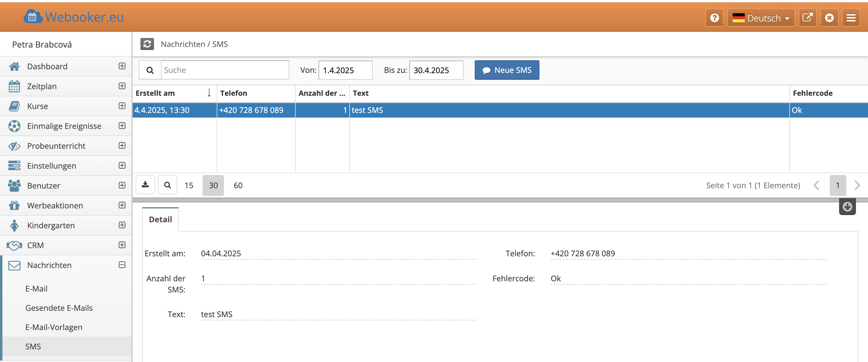Expand the Dashboard menu section
868x362 pixels.
pyautogui.click(x=122, y=66)
